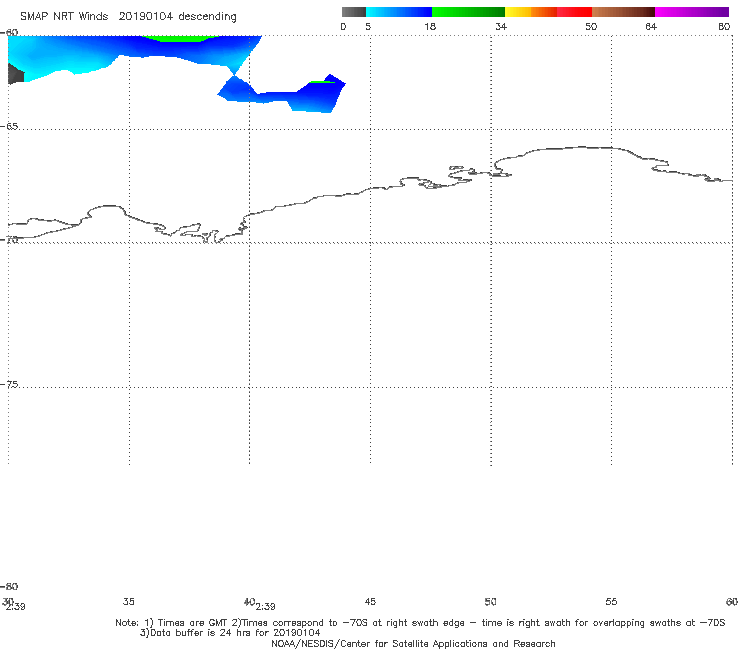
Task: Click the "40" longitude axis label
Action: 249,601
